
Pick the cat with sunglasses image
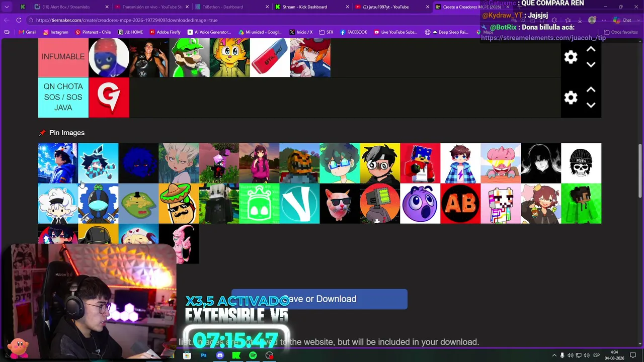pyautogui.click(x=340, y=204)
